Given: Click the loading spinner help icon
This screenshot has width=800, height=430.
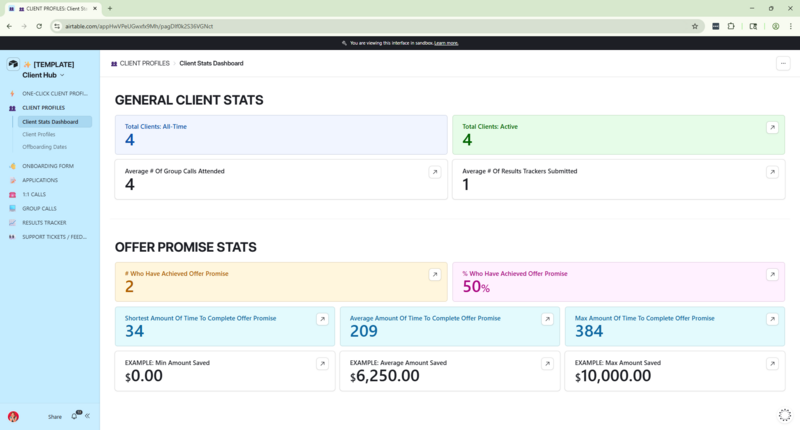Looking at the screenshot, I should 784,415.
